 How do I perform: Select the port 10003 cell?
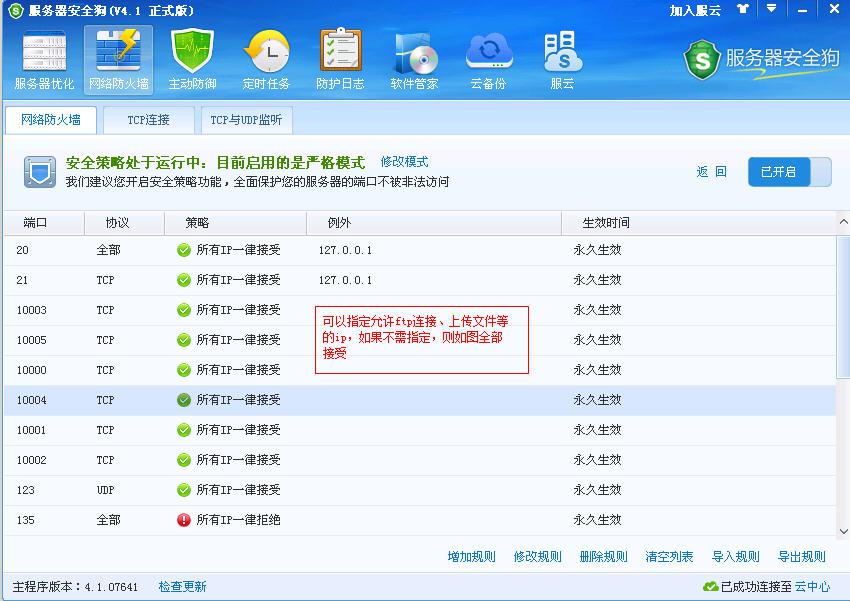point(31,310)
